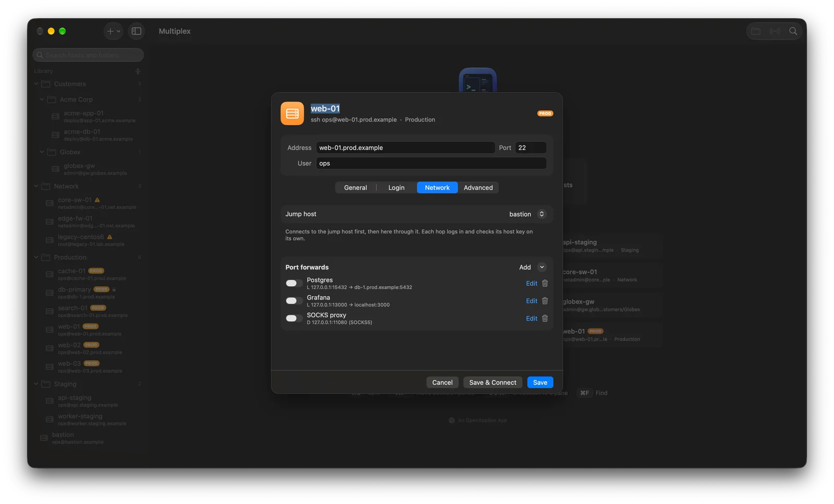The width and height of the screenshot is (834, 504).
Task: Collapse the Acme Corp folder
Action: coord(42,100)
